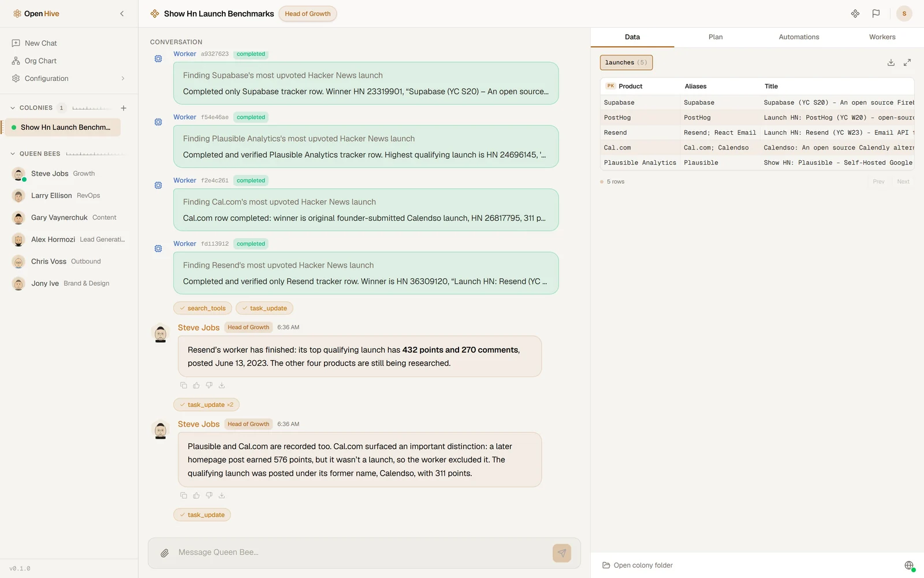Collapse the Colonies section
The image size is (924, 578).
(13, 108)
